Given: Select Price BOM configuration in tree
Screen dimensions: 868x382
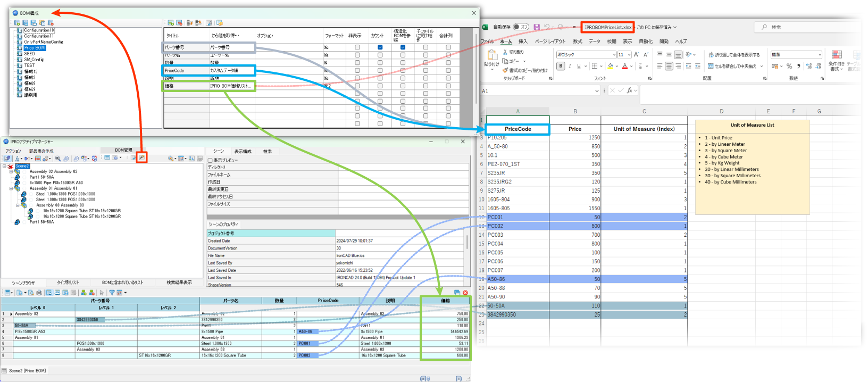Looking at the screenshot, I should pos(35,48).
